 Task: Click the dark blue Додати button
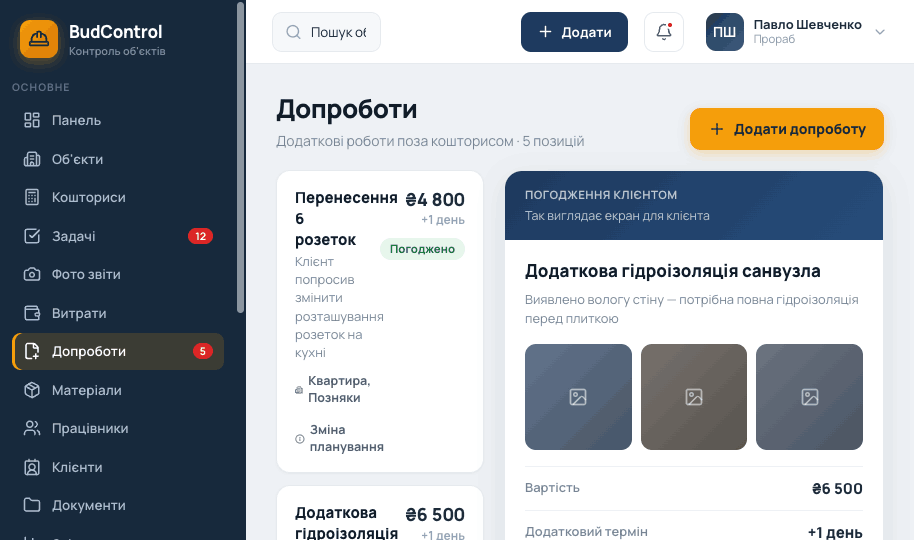574,32
